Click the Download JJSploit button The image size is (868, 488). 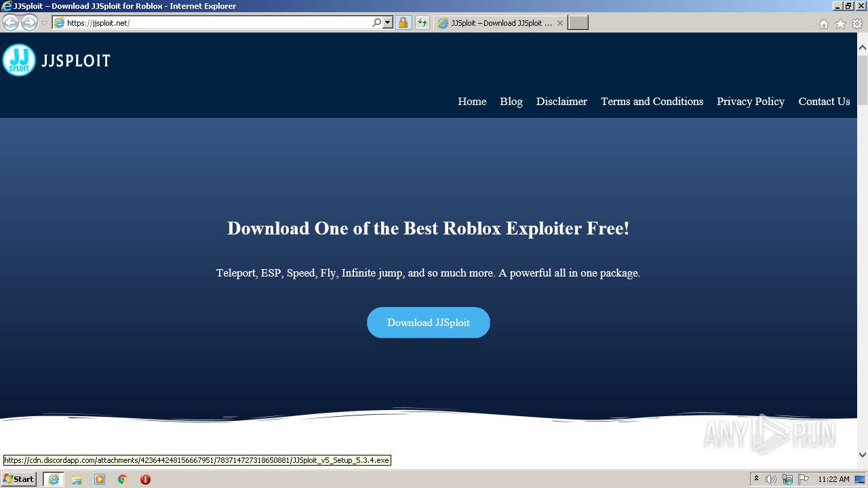[429, 323]
